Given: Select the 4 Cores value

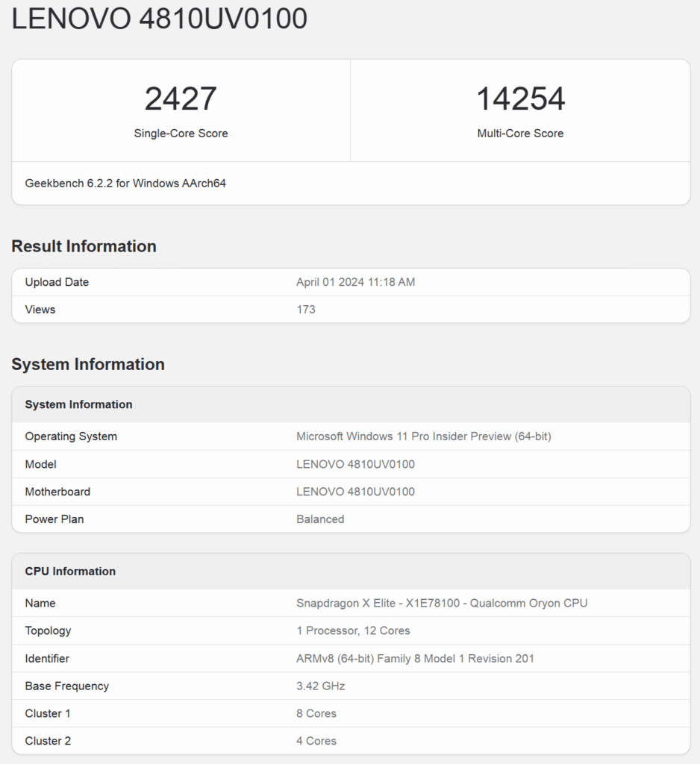Looking at the screenshot, I should click(x=316, y=741).
